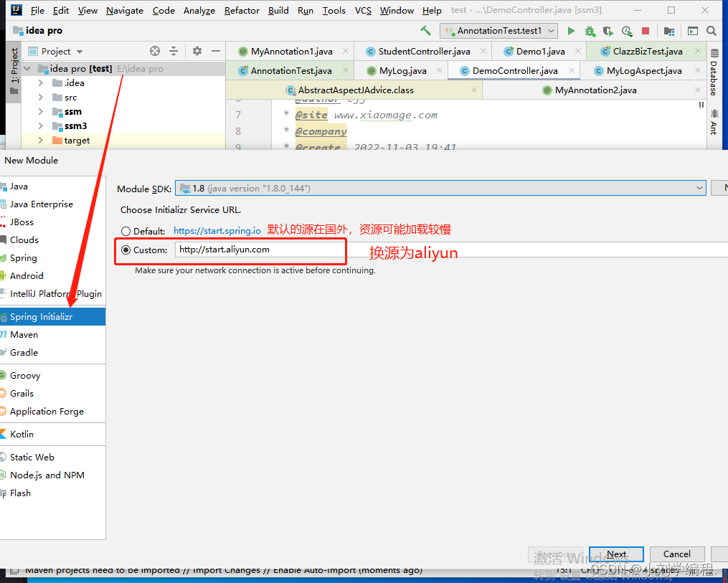This screenshot has height=583, width=728.
Task: Click the Cancel button
Action: (677, 554)
